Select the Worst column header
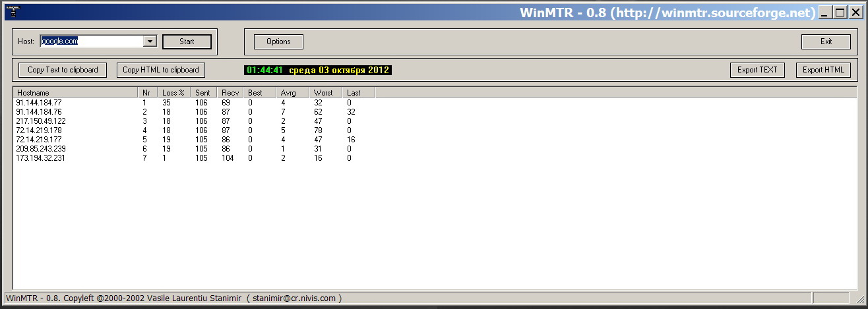The width and height of the screenshot is (868, 309). [x=325, y=93]
